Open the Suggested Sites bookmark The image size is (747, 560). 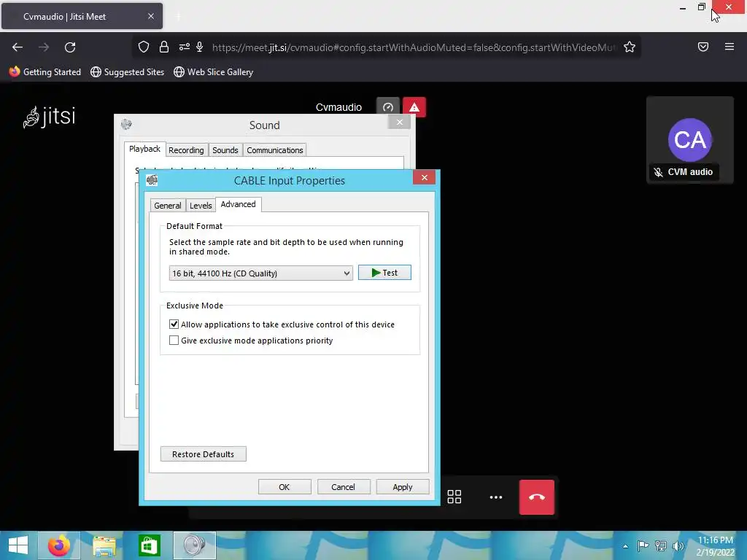(127, 72)
